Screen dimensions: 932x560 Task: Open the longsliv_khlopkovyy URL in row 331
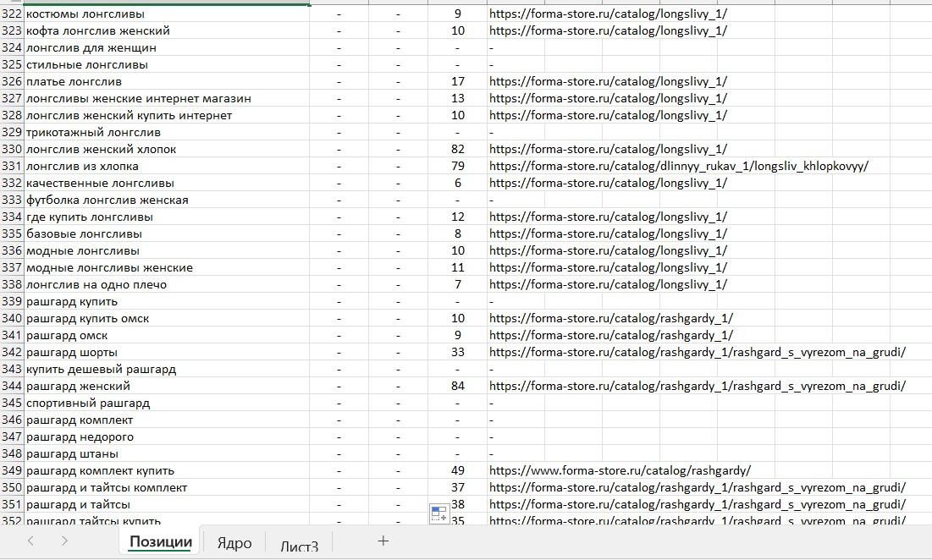tap(678, 167)
